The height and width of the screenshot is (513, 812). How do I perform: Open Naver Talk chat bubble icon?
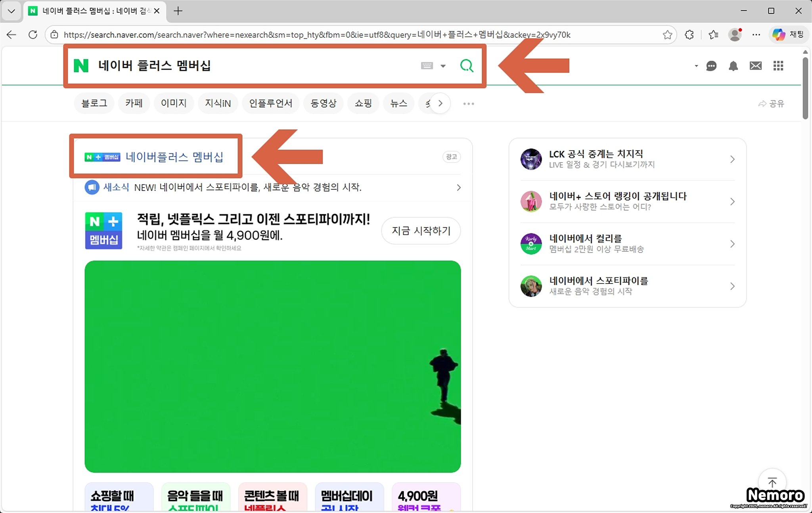click(711, 66)
